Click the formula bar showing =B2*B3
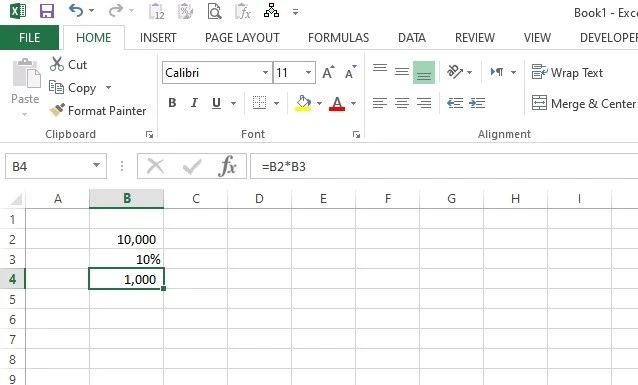Viewport: 638px width, 385px height. (x=444, y=166)
